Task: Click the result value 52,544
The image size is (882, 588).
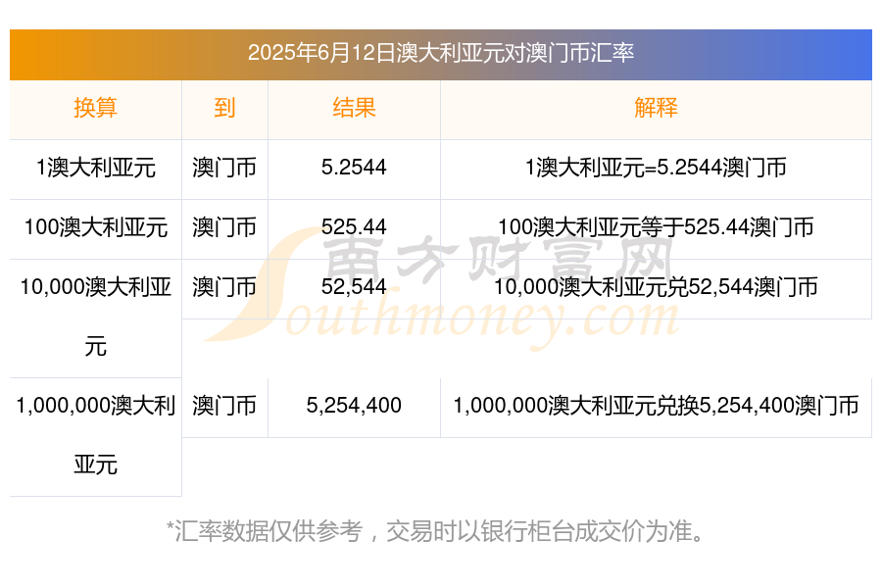Action: [x=354, y=287]
